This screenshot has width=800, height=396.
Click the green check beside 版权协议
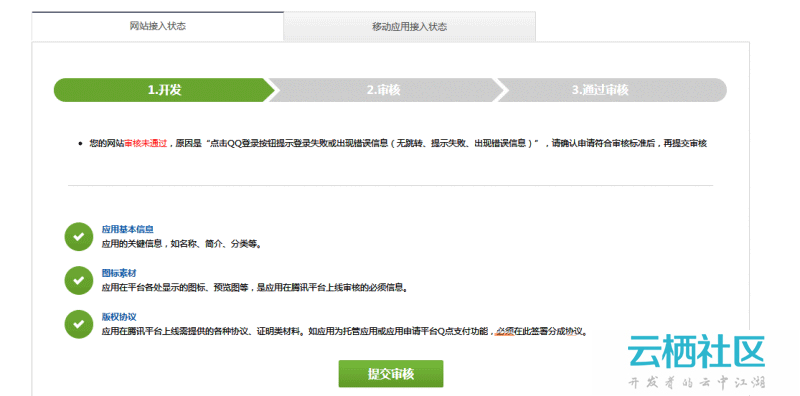[x=79, y=324]
